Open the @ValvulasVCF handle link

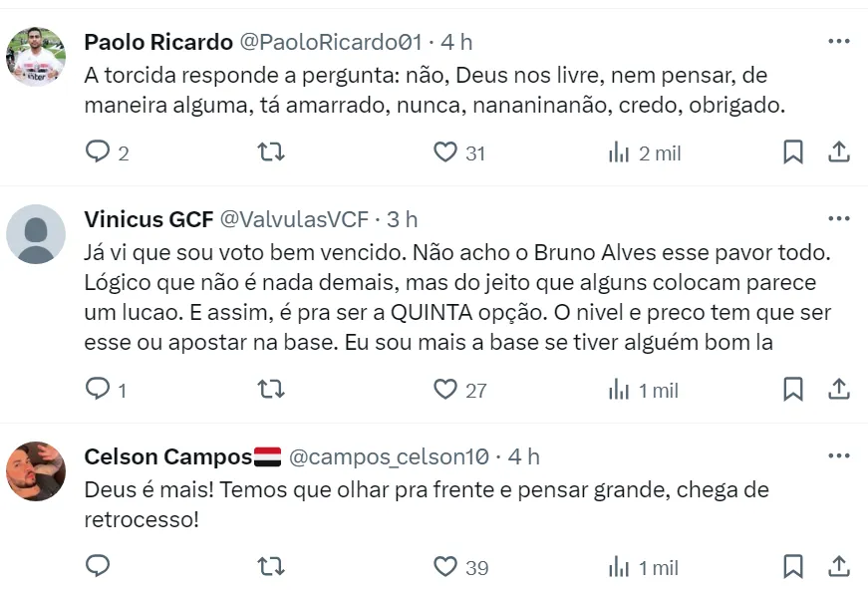click(294, 219)
